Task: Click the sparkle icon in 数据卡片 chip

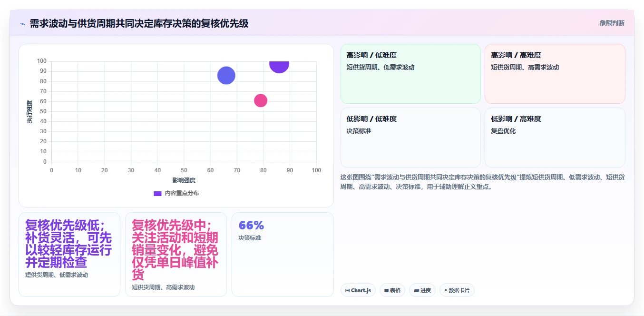Action: click(446, 290)
